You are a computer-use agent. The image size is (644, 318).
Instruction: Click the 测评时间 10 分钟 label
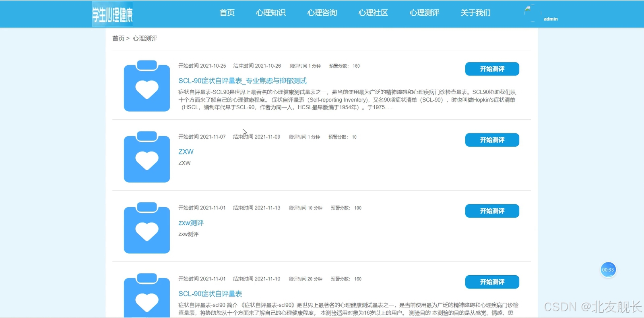(x=305, y=208)
